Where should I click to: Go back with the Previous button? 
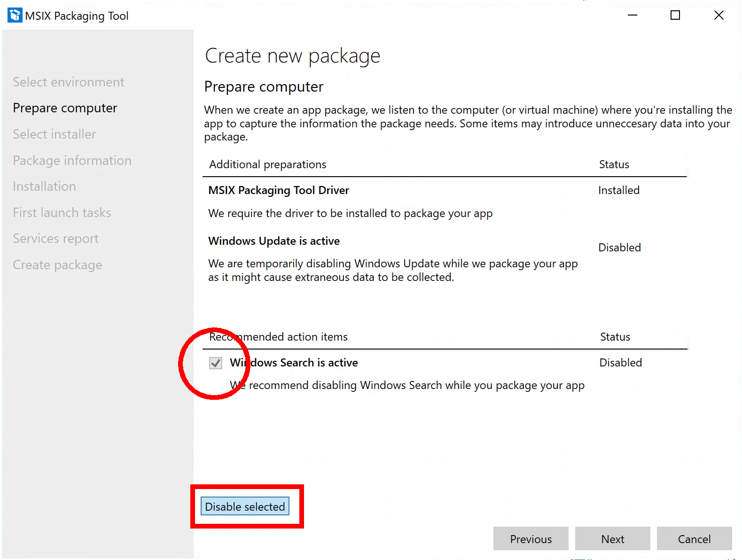[x=531, y=538]
